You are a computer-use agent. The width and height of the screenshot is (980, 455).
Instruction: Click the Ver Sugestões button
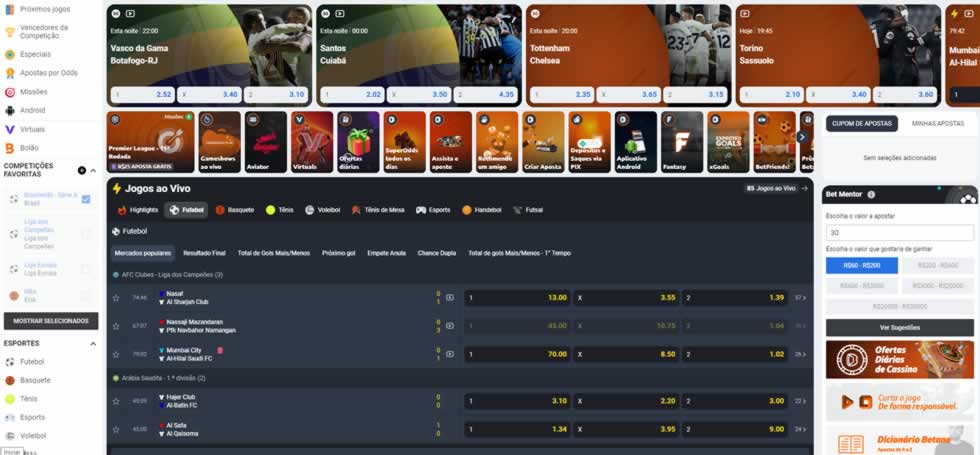point(899,328)
